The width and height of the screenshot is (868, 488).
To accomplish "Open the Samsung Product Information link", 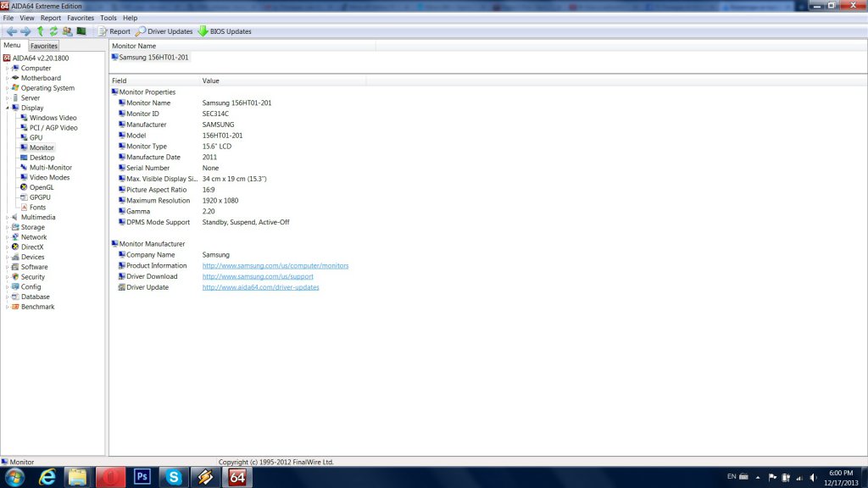I will 275,265.
